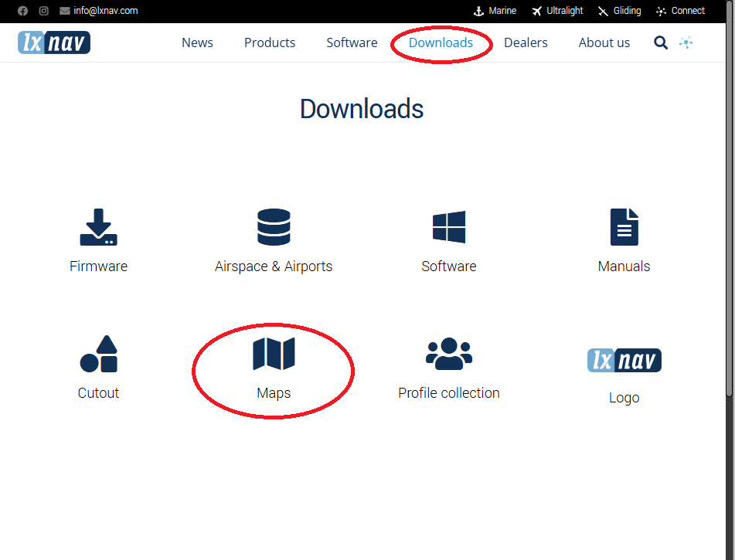Open the Ultralight site link
Image resolution: width=735 pixels, height=560 pixels.
point(557,11)
